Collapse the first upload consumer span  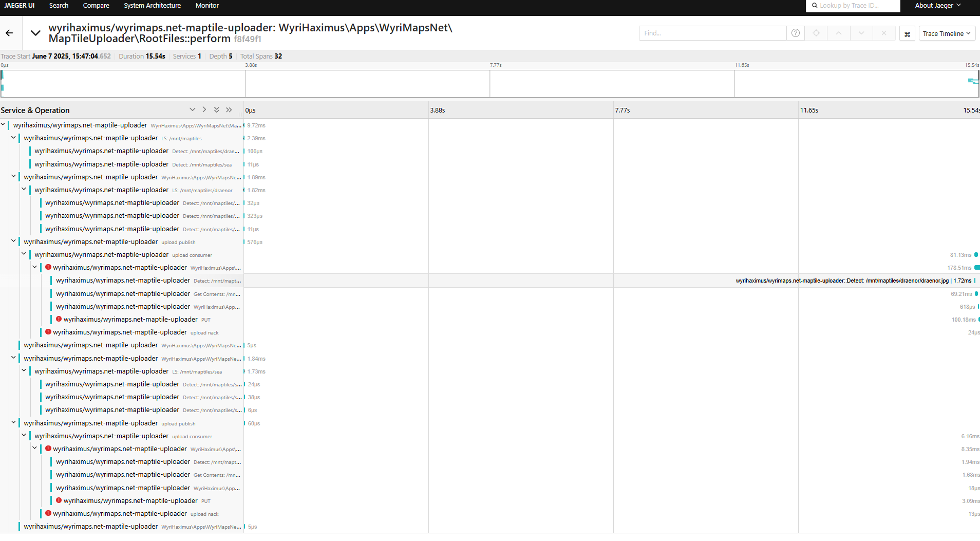coord(24,254)
